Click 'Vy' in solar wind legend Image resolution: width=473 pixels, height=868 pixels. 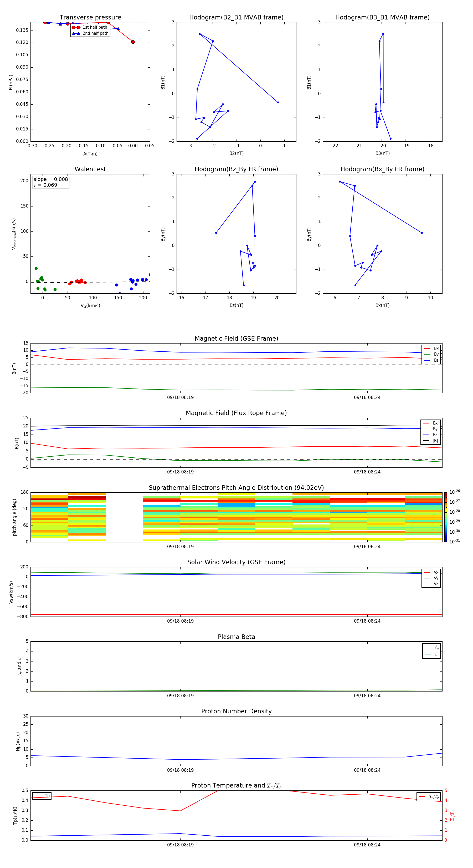coord(431,578)
